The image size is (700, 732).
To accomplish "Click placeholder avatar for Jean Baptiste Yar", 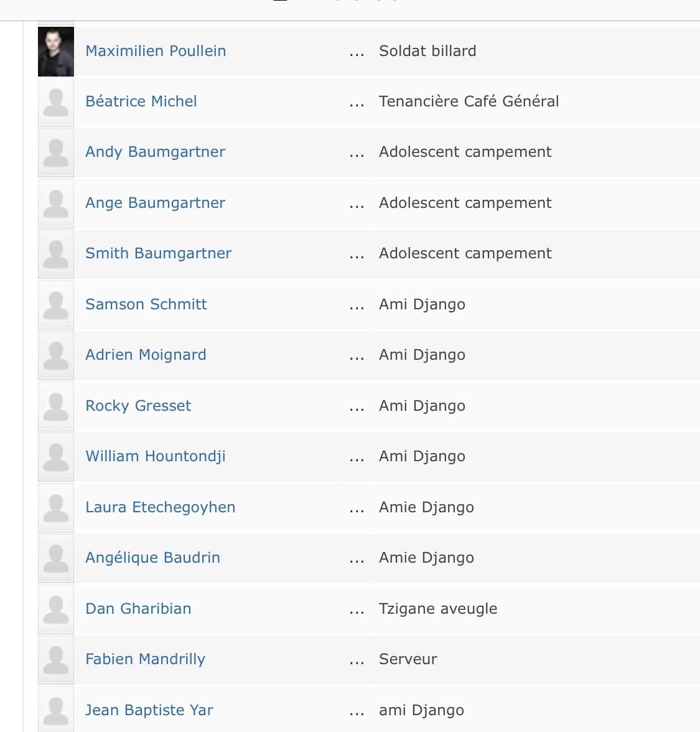I will [x=56, y=710].
